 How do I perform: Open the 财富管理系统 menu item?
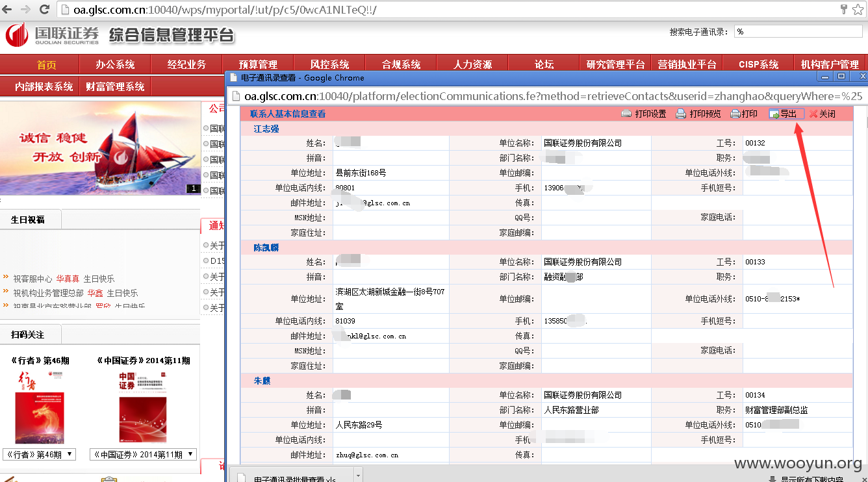[x=115, y=86]
